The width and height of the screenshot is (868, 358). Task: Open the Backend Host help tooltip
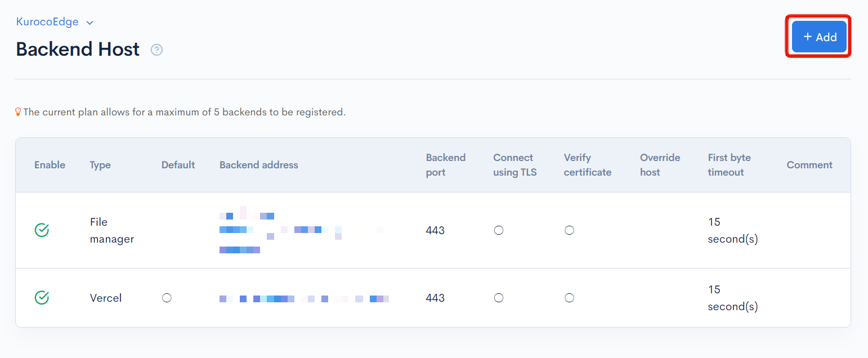point(156,50)
